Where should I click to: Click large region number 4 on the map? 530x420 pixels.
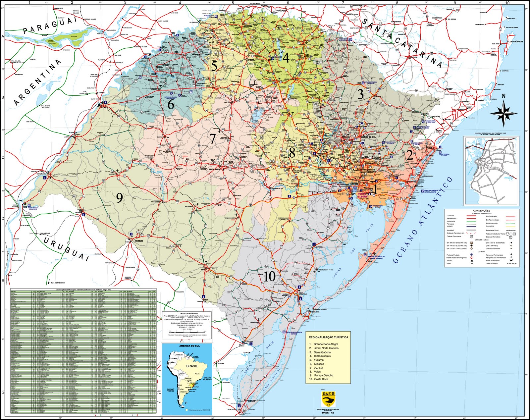click(286, 58)
